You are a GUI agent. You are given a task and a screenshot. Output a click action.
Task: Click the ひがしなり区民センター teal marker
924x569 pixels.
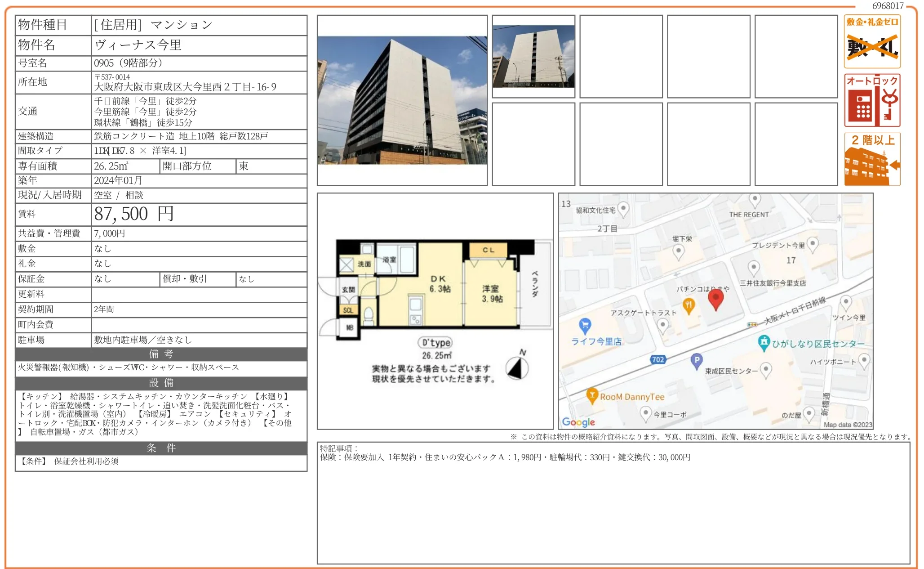click(764, 343)
